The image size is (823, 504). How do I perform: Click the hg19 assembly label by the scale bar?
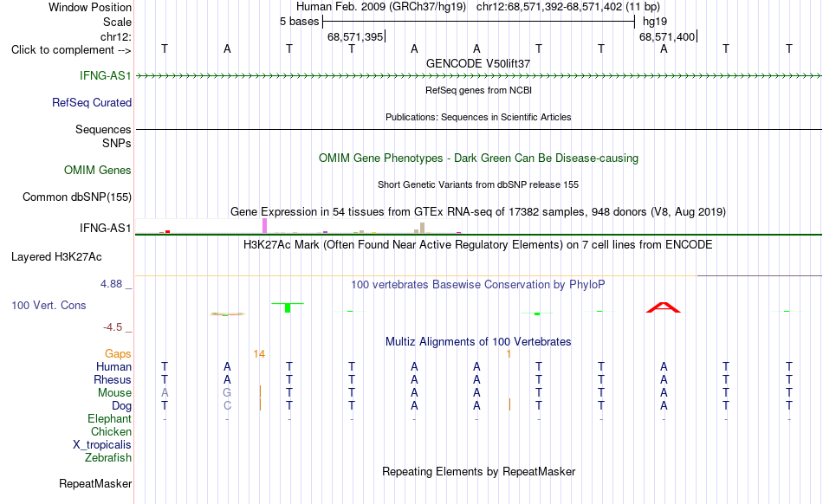click(x=655, y=22)
